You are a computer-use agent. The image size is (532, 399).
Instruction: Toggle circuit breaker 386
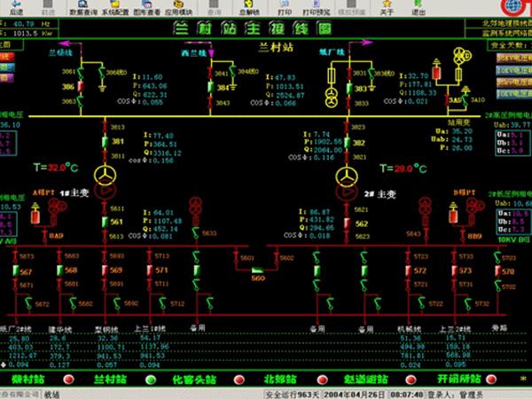(x=81, y=88)
